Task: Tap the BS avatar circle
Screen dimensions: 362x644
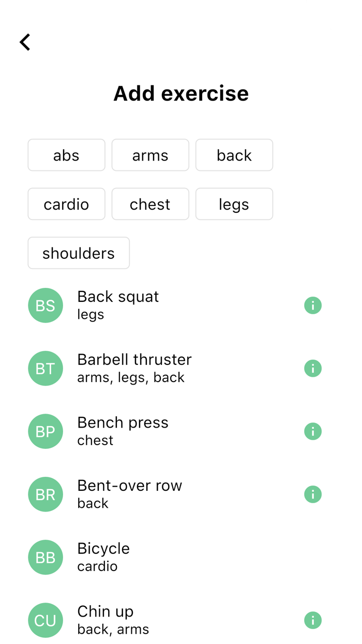Action: [45, 305]
